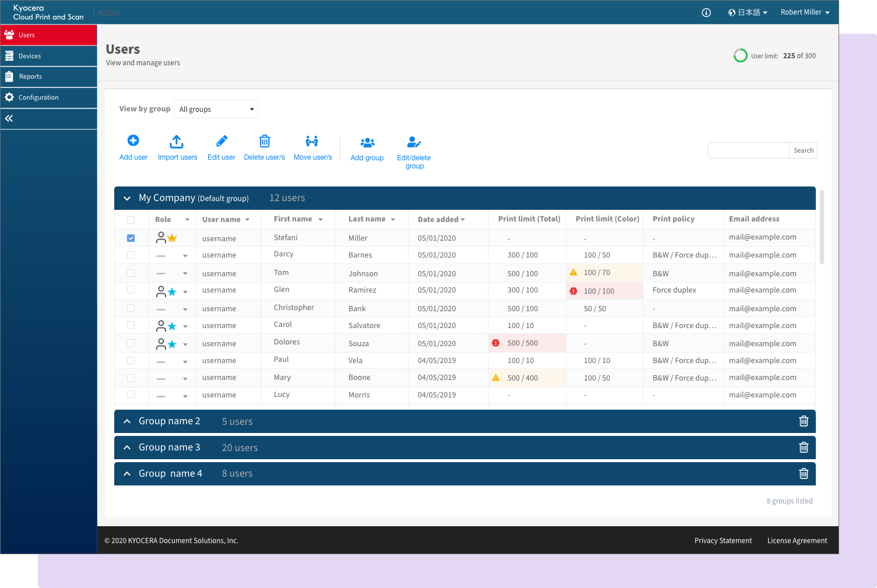Collapse the My Company group section
Screen dimensions: 877x588
pos(126,198)
